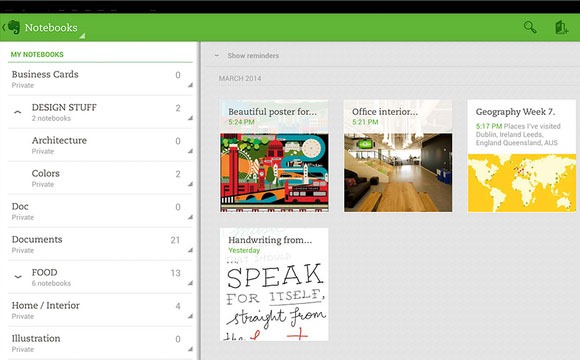Open the Architecture notebook
Screen dimensions: 580x360
(x=100, y=145)
